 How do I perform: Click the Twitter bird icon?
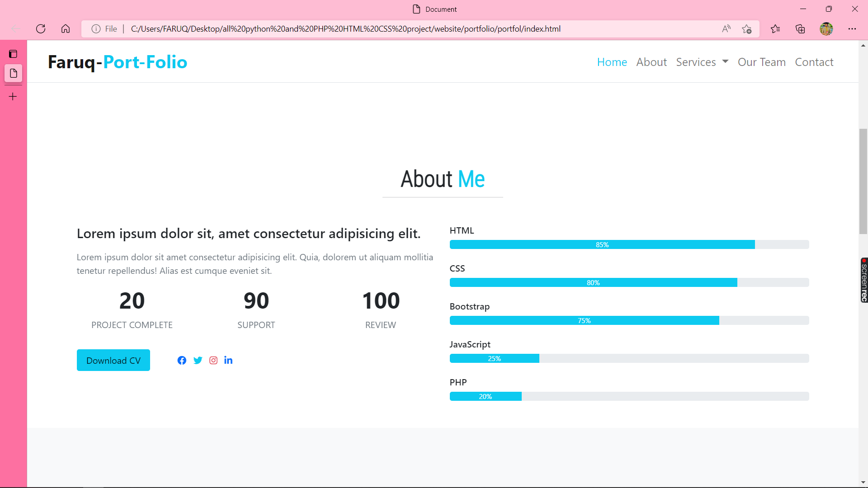(198, 360)
